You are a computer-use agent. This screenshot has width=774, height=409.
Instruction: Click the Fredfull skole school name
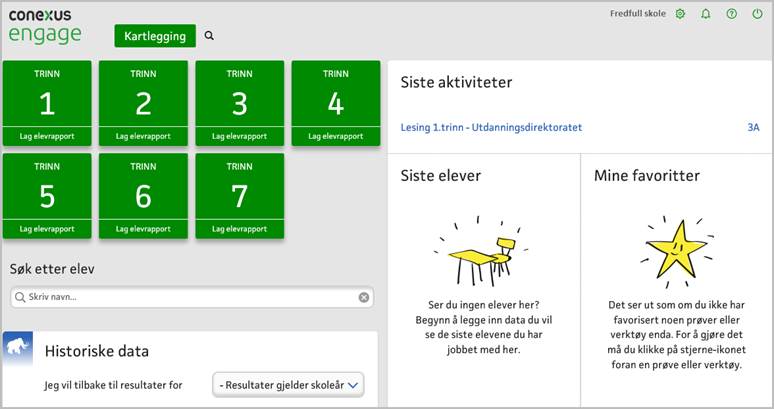[638, 14]
